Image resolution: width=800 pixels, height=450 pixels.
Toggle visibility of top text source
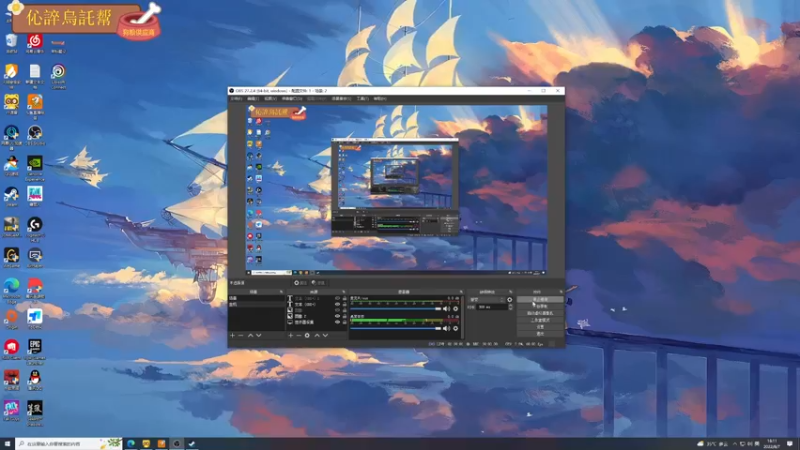click(x=338, y=298)
